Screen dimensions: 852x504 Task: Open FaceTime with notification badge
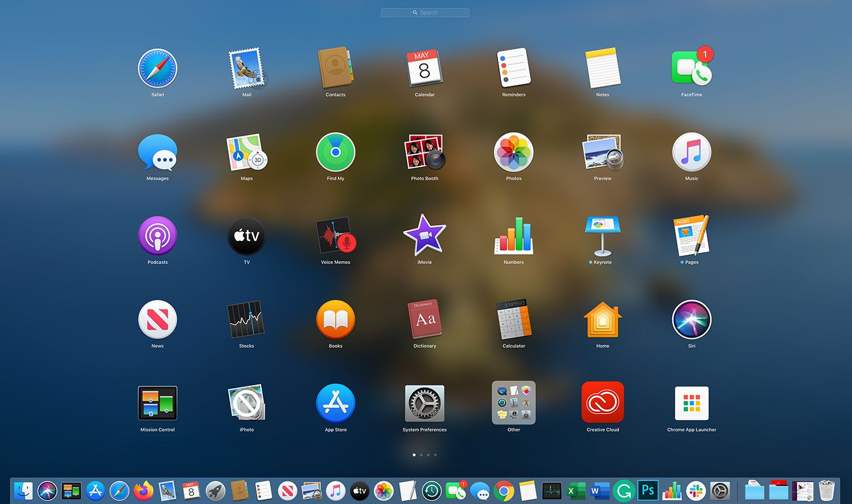(x=691, y=69)
